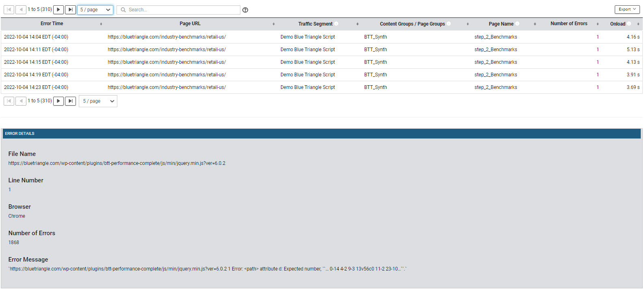Sort by the Onload sort arrows

(638, 24)
